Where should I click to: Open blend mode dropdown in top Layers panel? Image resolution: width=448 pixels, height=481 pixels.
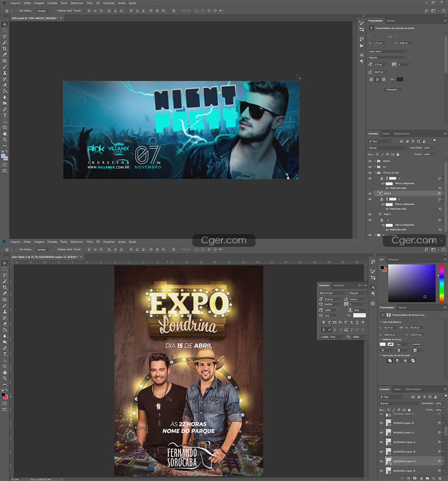[388, 148]
